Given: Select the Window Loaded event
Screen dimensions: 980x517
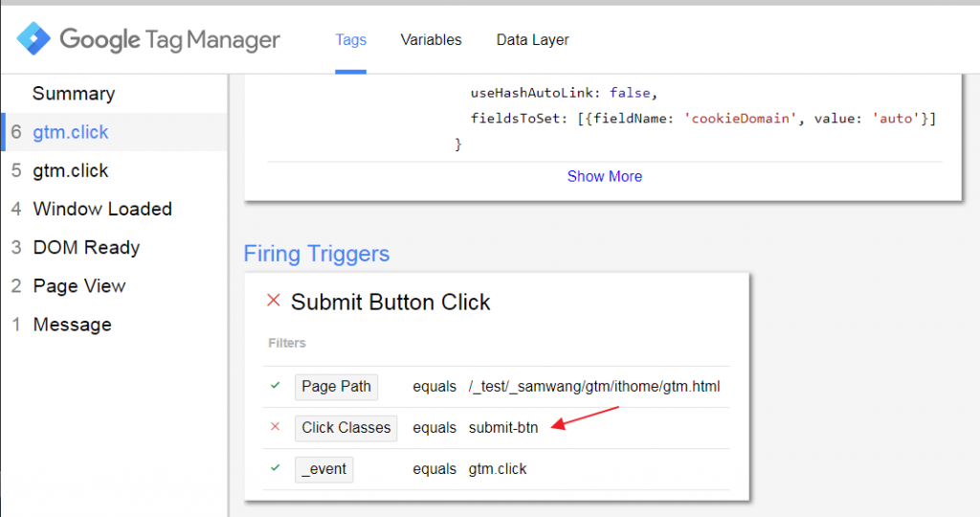Looking at the screenshot, I should pyautogui.click(x=114, y=209).
